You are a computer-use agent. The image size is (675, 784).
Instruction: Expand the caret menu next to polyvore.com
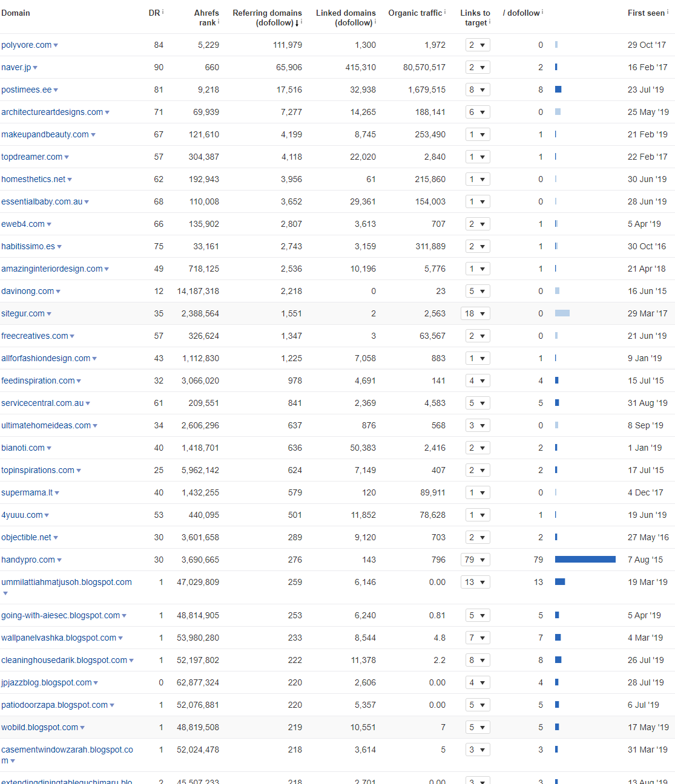click(x=56, y=45)
